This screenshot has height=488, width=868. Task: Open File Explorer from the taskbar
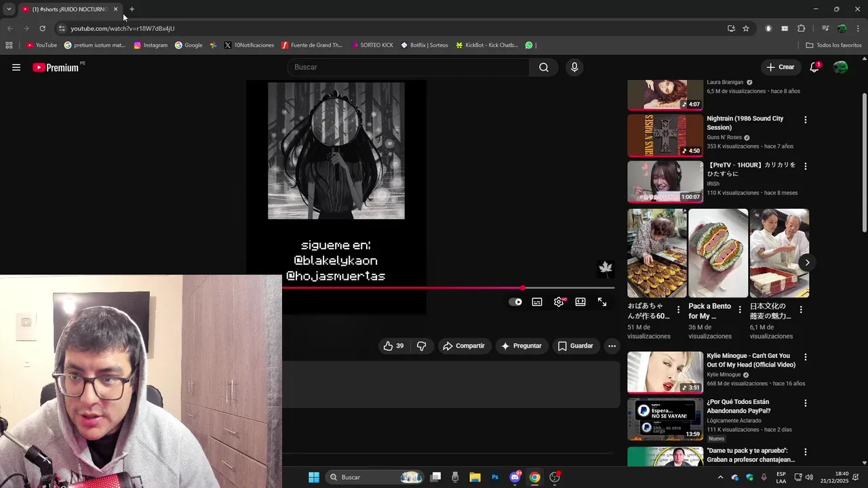tap(475, 477)
